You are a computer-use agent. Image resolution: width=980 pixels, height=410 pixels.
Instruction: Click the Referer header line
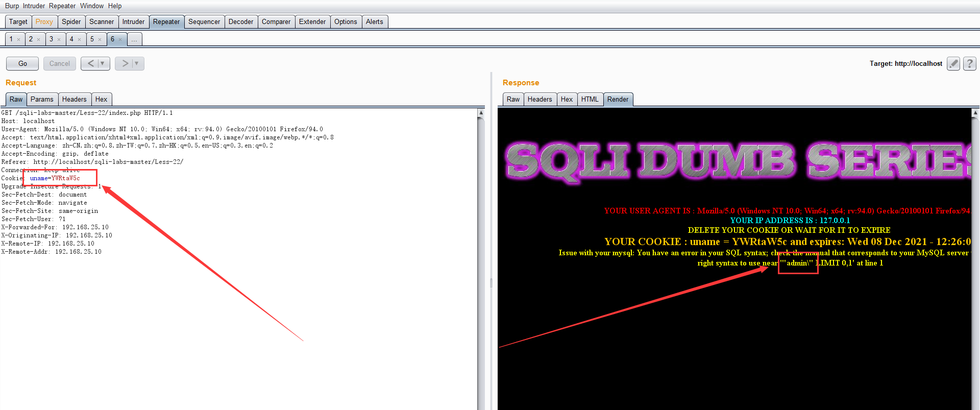[92, 162]
